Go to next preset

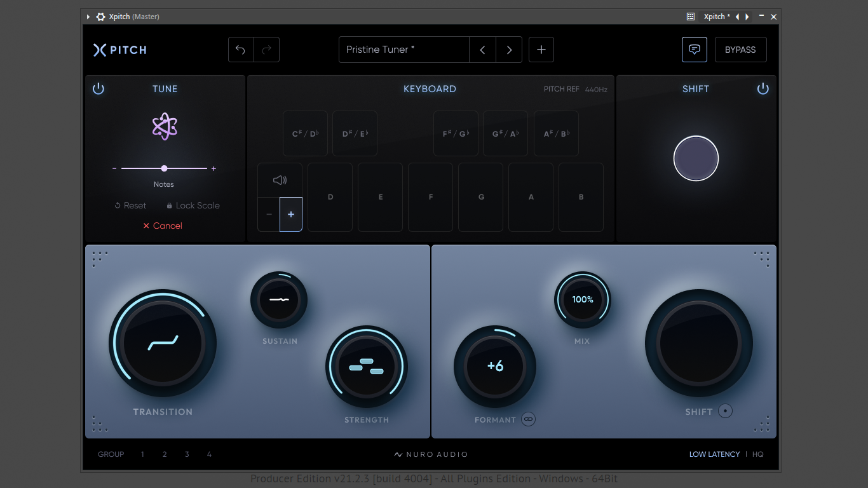coord(509,50)
